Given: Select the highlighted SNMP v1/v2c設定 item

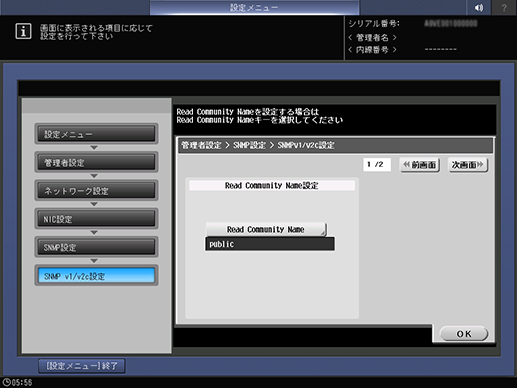Looking at the screenshot, I should tap(96, 276).
